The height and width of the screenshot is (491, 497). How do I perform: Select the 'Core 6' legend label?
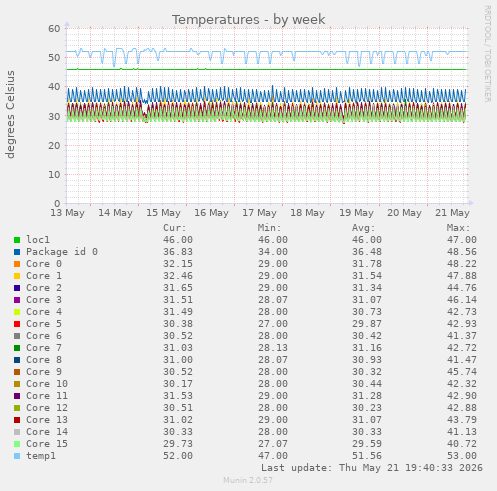pyautogui.click(x=44, y=336)
